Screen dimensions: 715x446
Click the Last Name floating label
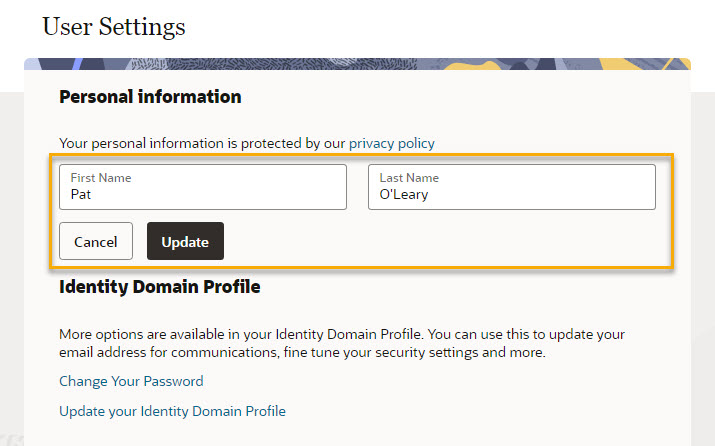coord(409,177)
